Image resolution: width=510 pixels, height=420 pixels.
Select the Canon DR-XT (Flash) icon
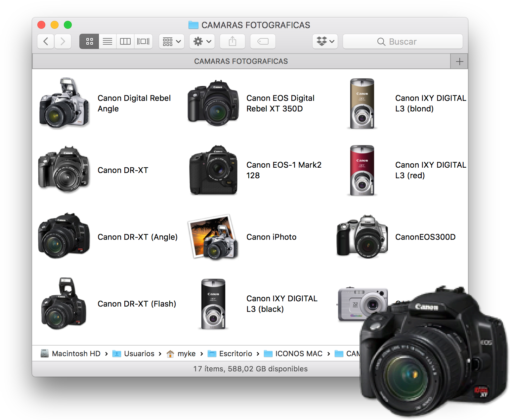[64, 303]
